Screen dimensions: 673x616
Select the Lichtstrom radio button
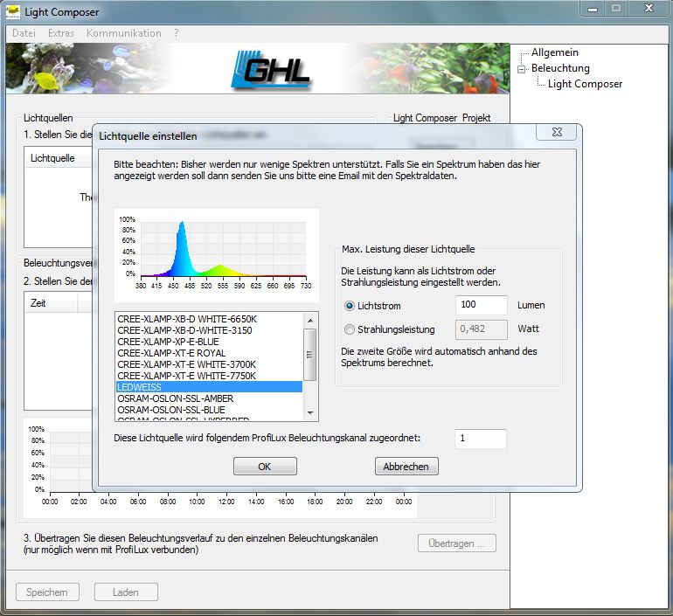[350, 306]
